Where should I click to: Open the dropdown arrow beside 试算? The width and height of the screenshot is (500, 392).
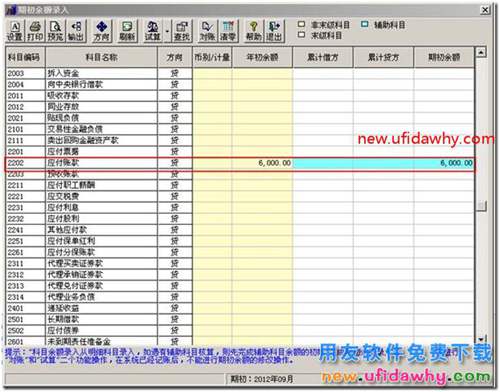coord(167,32)
